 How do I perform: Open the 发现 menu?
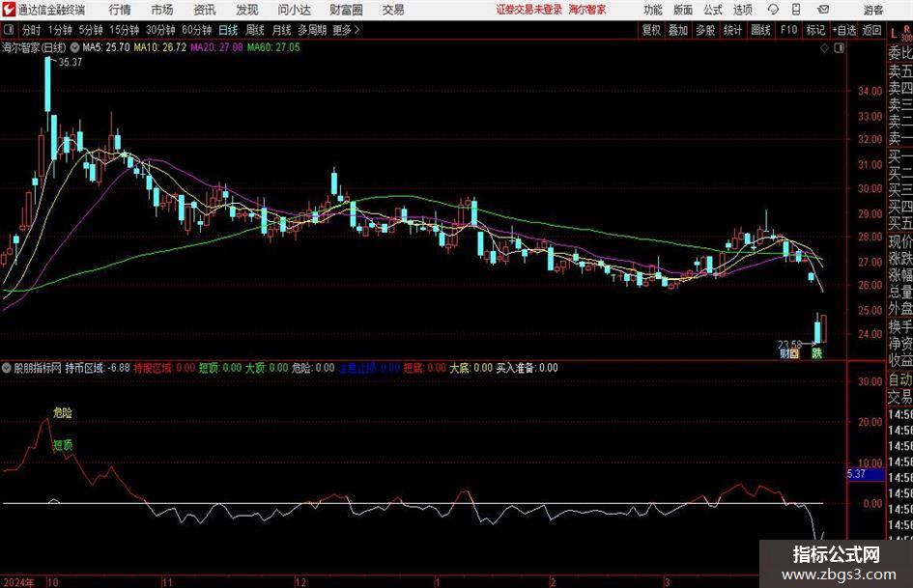pos(247,10)
